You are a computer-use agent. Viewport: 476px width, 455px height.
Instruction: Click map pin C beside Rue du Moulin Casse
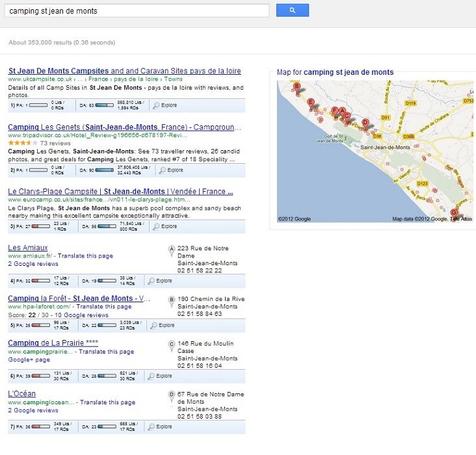coord(172,346)
